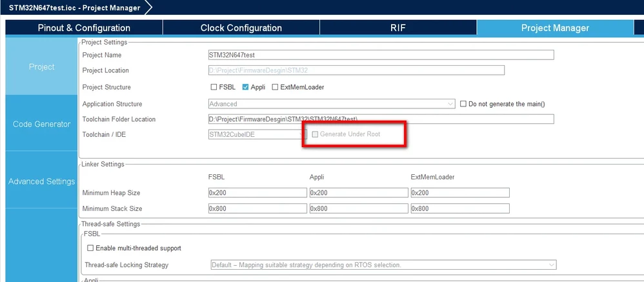The height and width of the screenshot is (282, 644).
Task: Click the FSBL Minimum Heap Size field
Action: coord(257,192)
